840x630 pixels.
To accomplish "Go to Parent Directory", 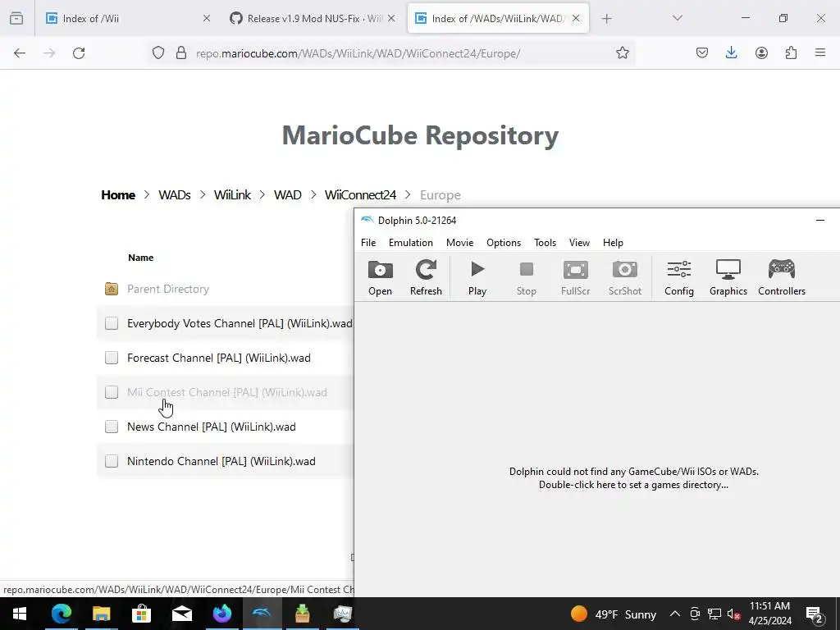I will [x=167, y=289].
